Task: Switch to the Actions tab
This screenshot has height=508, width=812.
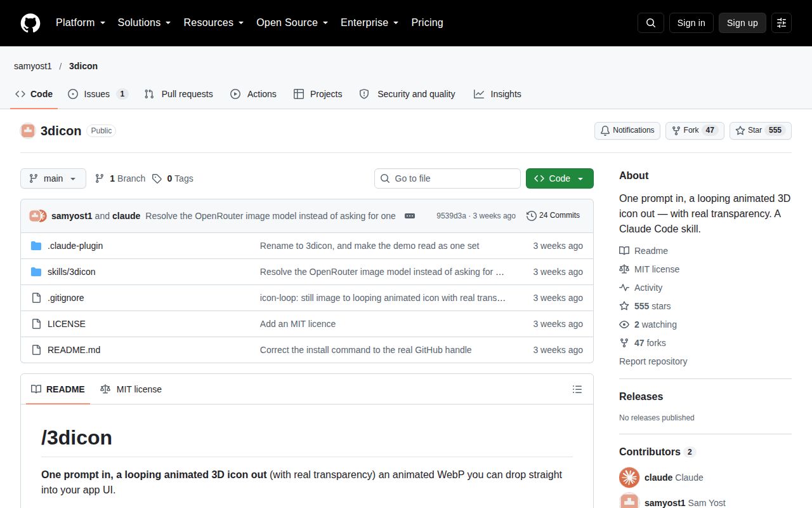Action: coord(253,94)
